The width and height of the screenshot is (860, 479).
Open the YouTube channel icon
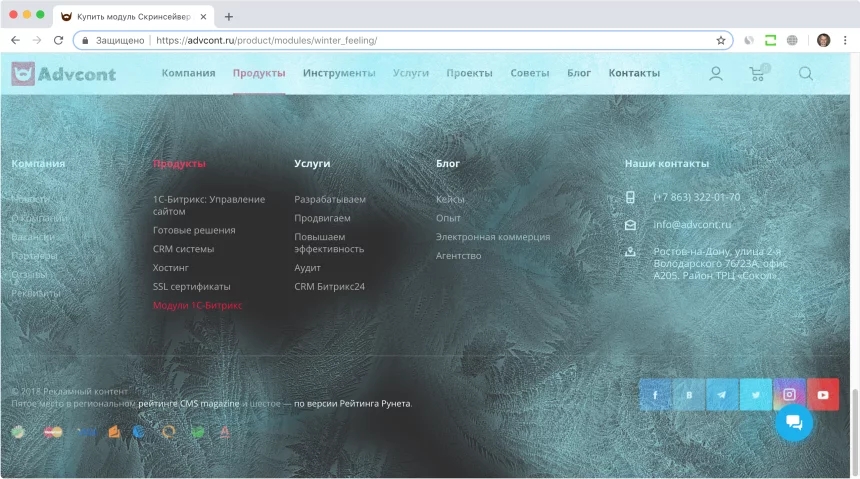pyautogui.click(x=823, y=395)
